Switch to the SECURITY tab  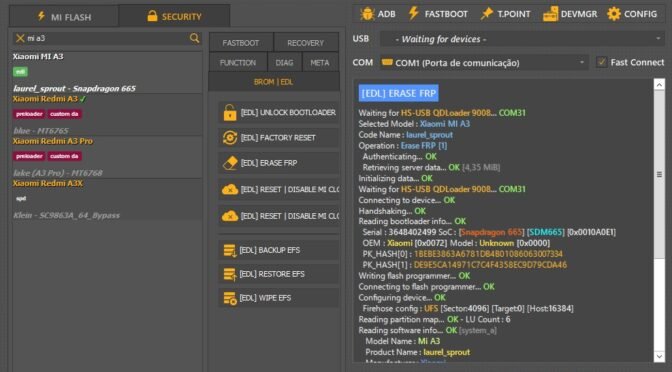[174, 17]
